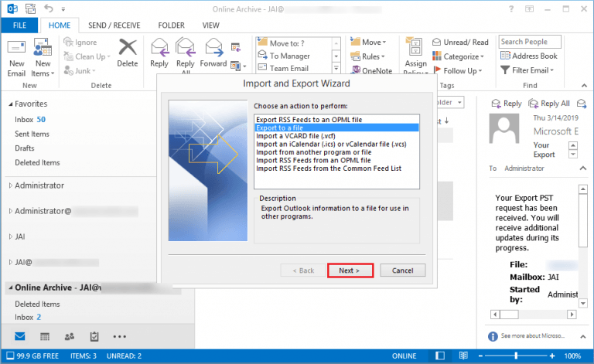
Task: Collapse the message header details
Action: [x=583, y=168]
